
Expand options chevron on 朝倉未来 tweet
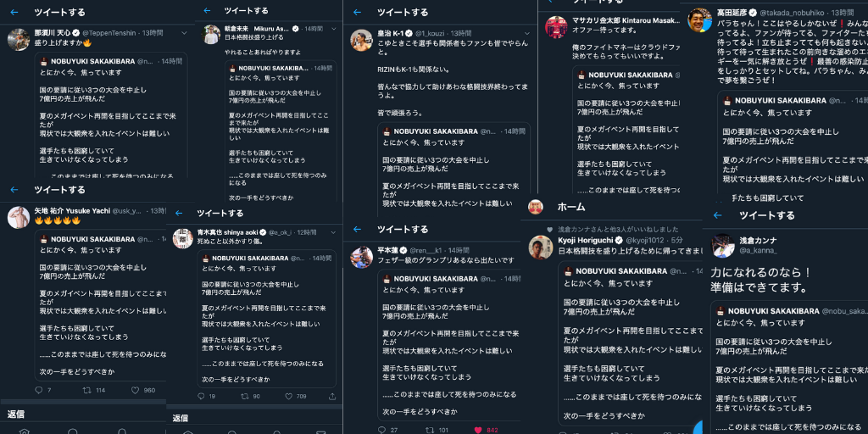pos(333,28)
